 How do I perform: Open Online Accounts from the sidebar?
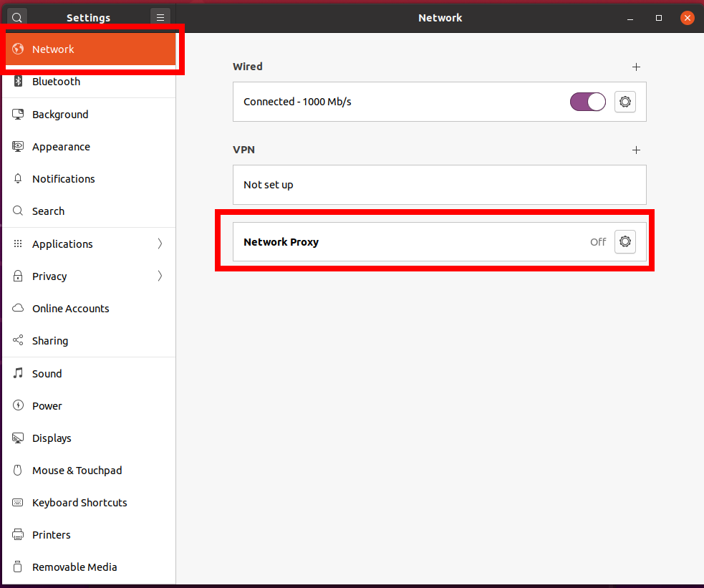pyautogui.click(x=70, y=308)
